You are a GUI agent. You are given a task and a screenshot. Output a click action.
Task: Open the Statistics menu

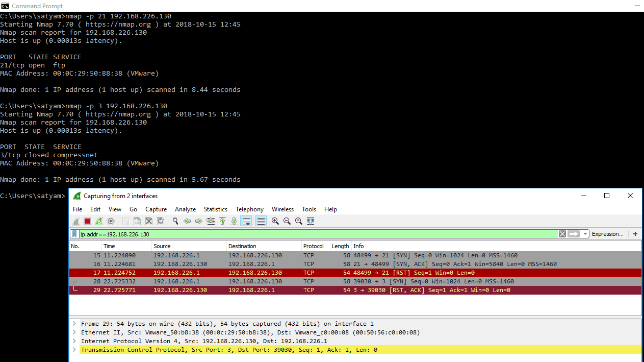215,209
